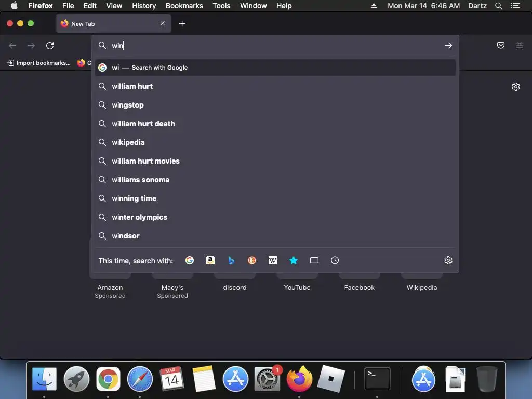This screenshot has height=399, width=532.
Task: Open the Help menu
Action: pyautogui.click(x=284, y=6)
